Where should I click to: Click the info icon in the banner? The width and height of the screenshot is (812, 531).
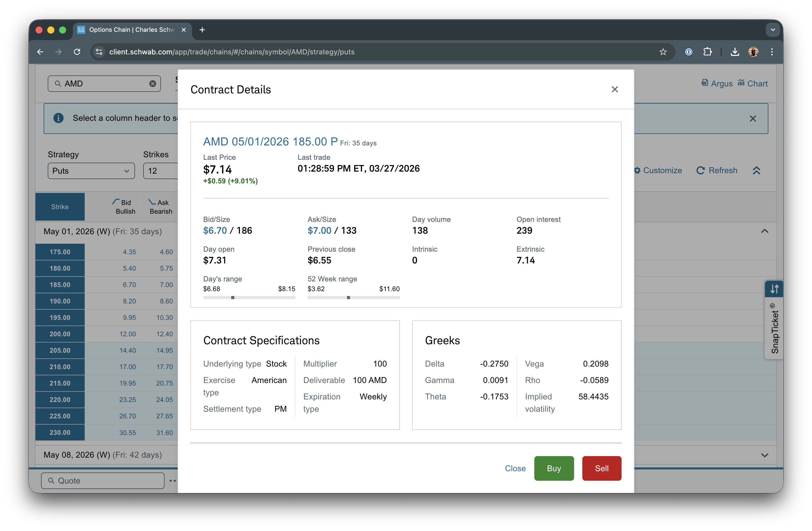(x=58, y=118)
